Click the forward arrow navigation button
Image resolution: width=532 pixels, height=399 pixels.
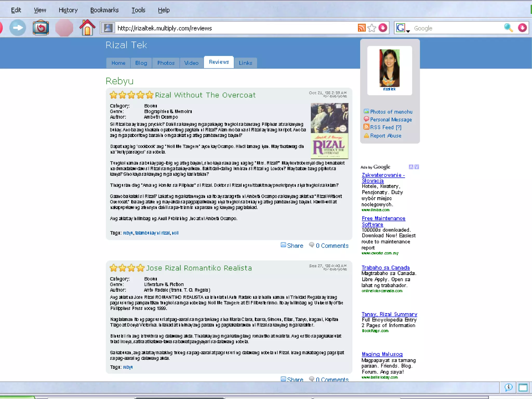(18, 28)
